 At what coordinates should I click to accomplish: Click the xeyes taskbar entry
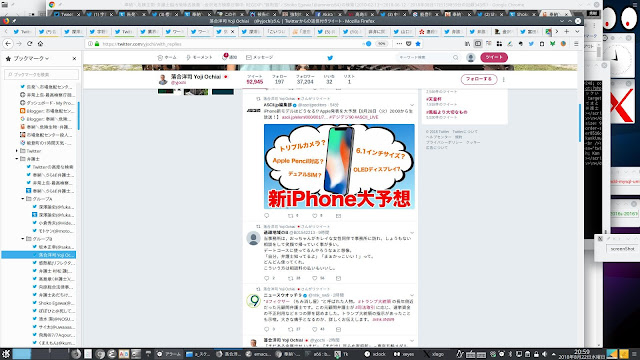point(404,354)
